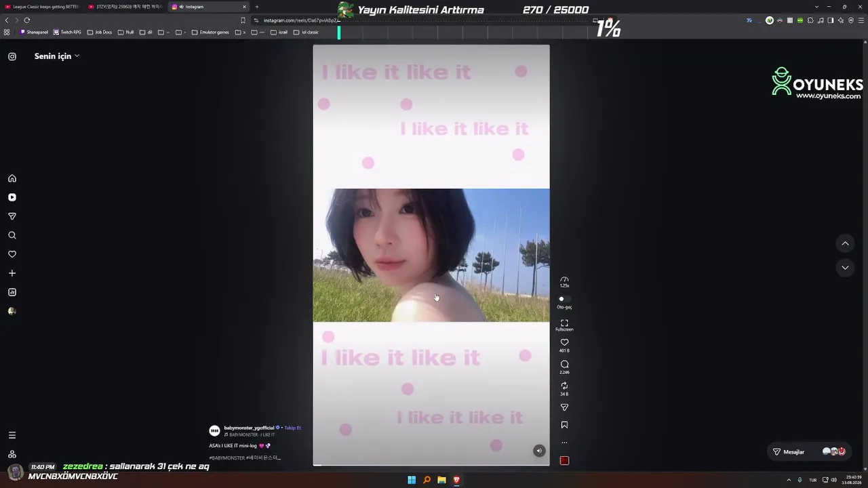Screen dimensions: 868x488
Task: Go to Instagram Home in sidebar
Action: coord(12,178)
